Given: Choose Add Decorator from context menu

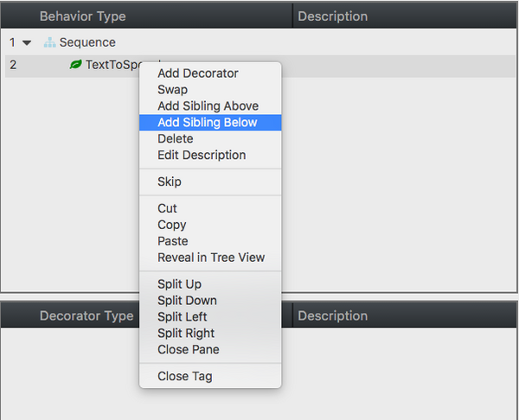Looking at the screenshot, I should 197,73.
